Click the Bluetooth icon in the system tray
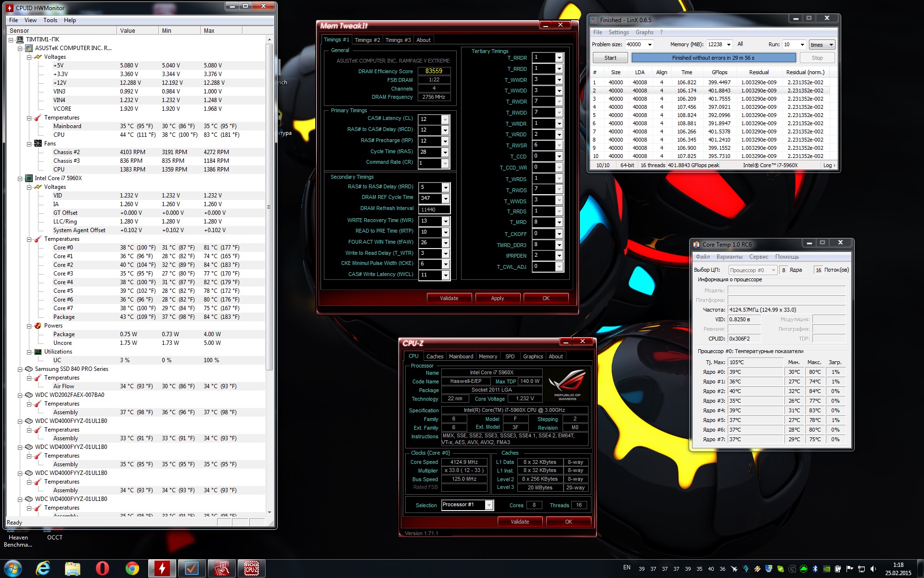 pos(815,569)
